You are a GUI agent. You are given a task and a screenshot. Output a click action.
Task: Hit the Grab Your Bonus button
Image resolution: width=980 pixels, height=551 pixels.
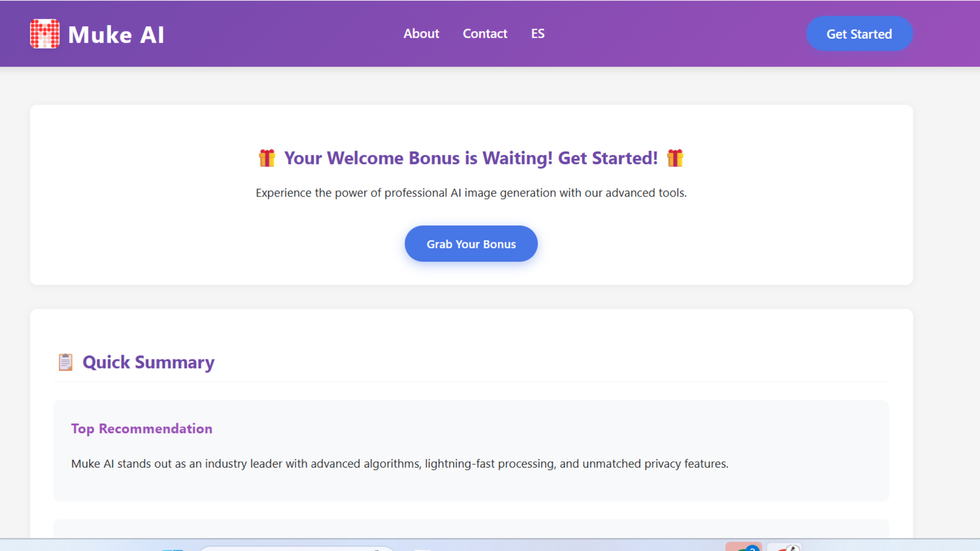471,244
